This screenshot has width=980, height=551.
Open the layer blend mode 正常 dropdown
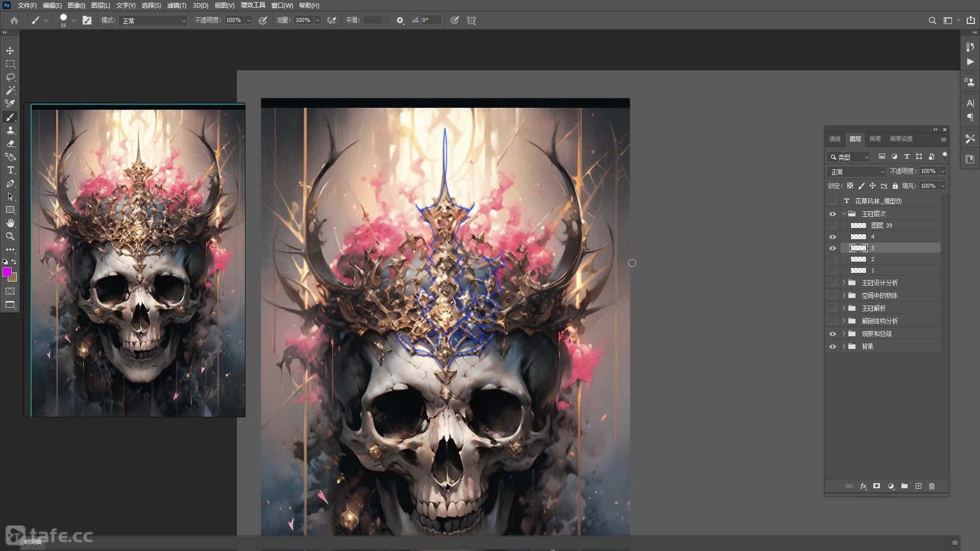(856, 171)
